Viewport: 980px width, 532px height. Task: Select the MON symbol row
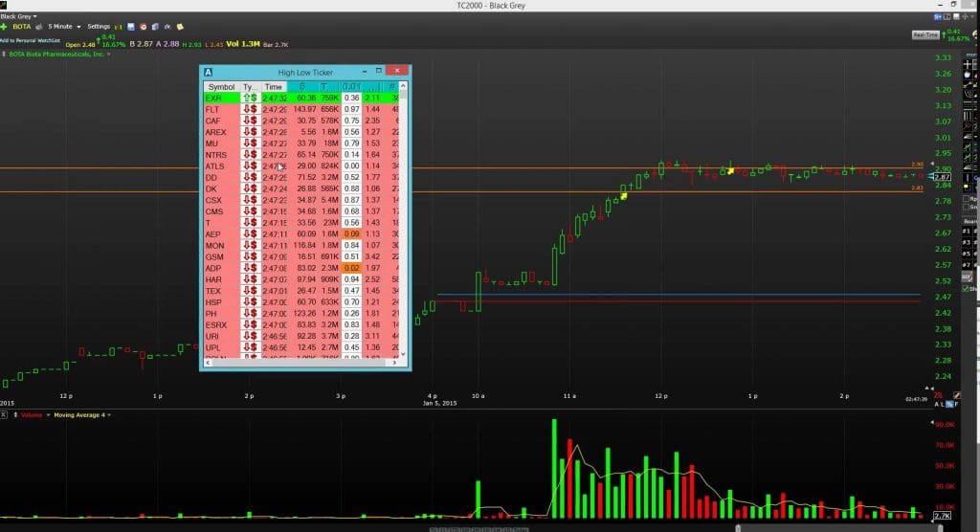point(301,246)
